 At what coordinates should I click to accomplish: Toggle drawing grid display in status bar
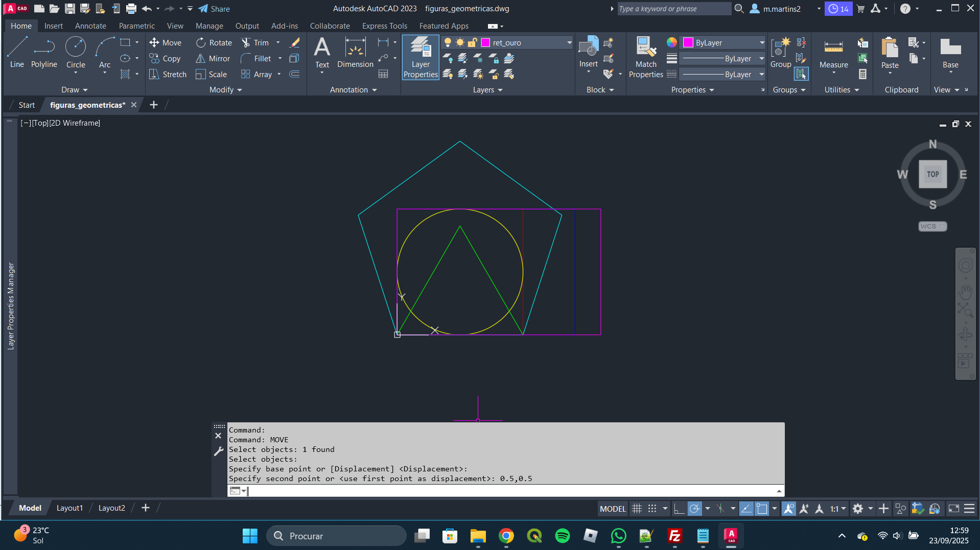(x=637, y=509)
